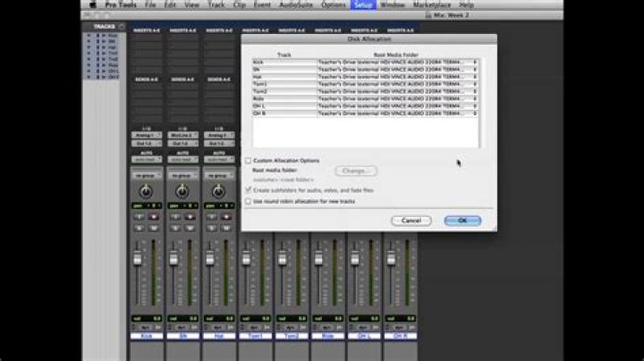Open the auto read selector on Sn channel
Screen dimensions: 644x361
182,160
